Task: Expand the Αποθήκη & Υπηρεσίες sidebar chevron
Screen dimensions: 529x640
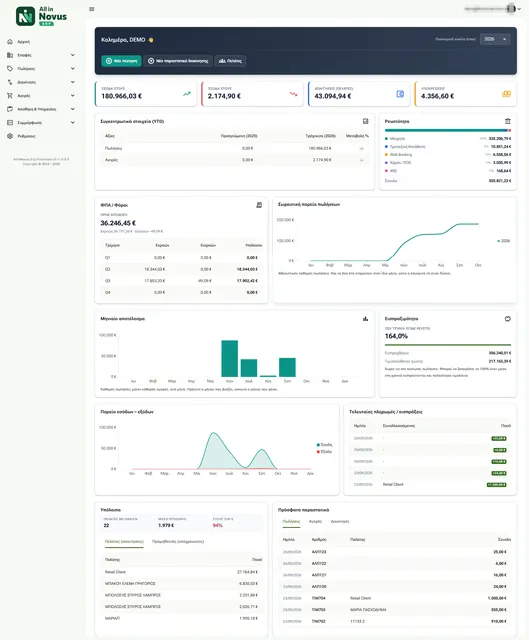Action: [x=73, y=109]
